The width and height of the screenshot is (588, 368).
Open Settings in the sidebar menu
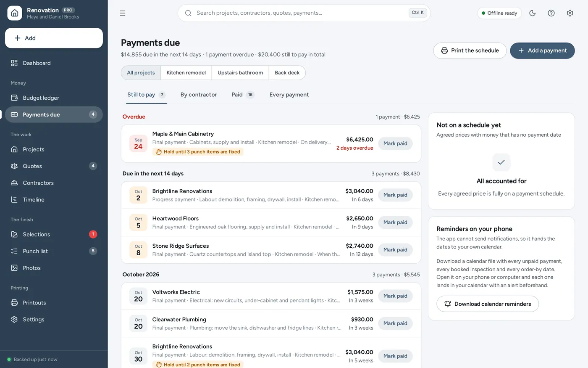[x=54, y=320]
